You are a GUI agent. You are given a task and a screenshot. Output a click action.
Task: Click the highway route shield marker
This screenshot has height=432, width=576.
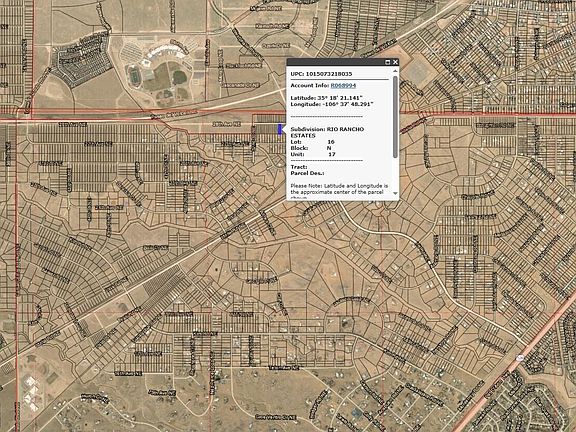click(520, 357)
